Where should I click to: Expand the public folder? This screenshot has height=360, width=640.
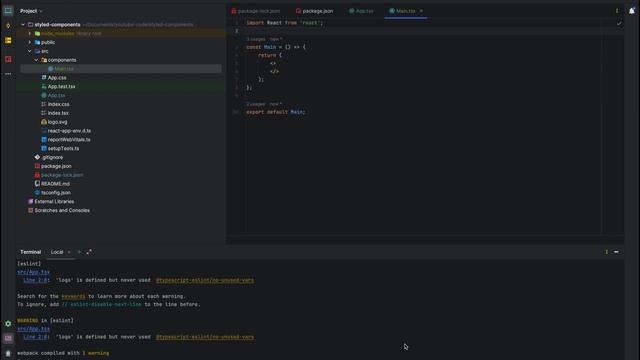point(29,42)
